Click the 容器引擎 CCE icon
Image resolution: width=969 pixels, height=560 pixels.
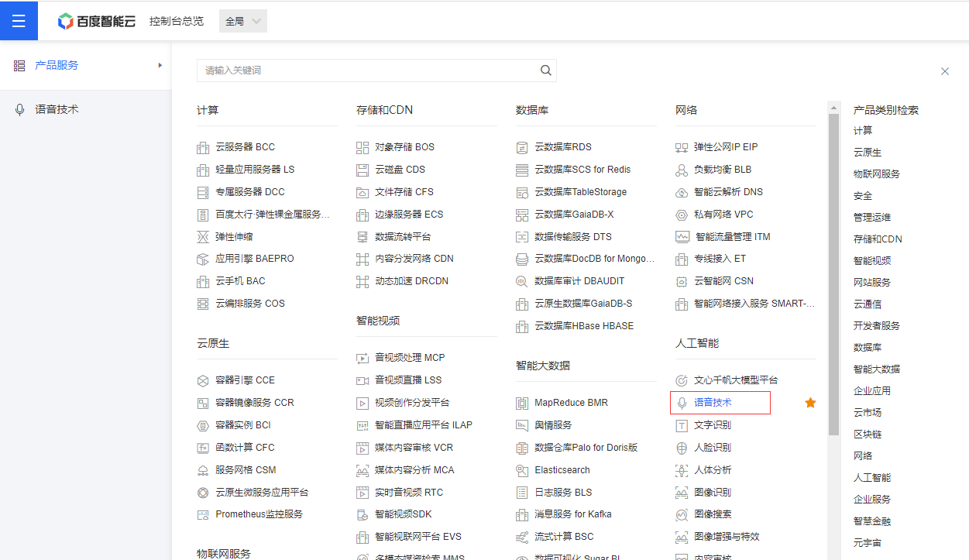[x=203, y=381]
